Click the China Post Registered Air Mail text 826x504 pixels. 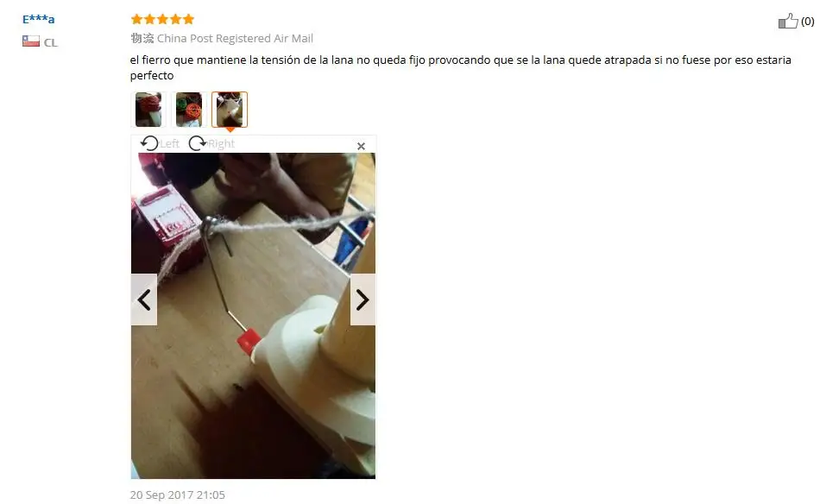(x=235, y=39)
